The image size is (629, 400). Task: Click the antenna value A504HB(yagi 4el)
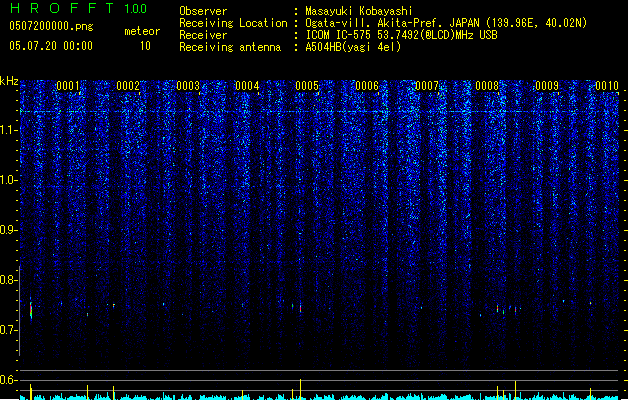click(x=353, y=47)
